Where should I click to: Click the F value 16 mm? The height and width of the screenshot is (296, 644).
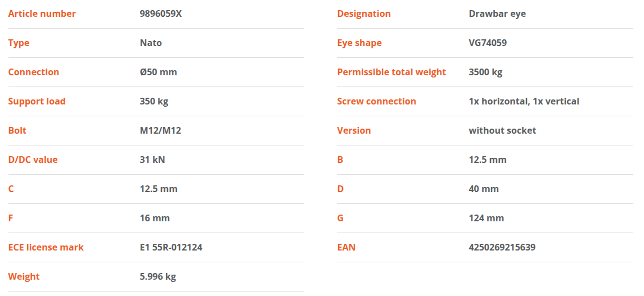click(x=155, y=218)
